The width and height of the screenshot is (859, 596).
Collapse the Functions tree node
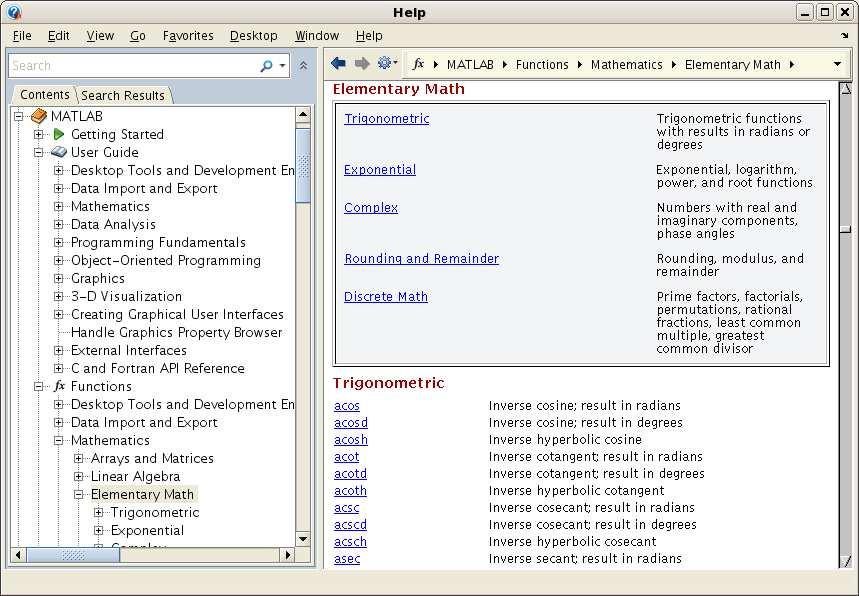point(38,386)
